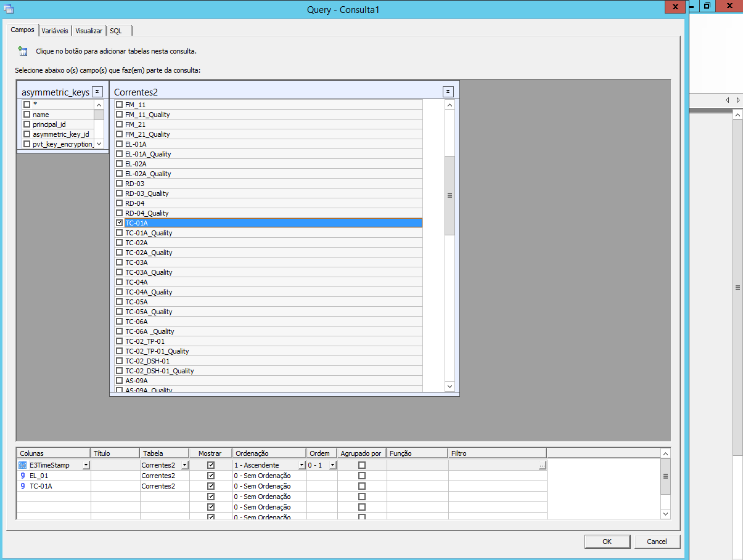This screenshot has width=743, height=560.
Task: Close the Correntes2 table panel
Action: coord(448,91)
